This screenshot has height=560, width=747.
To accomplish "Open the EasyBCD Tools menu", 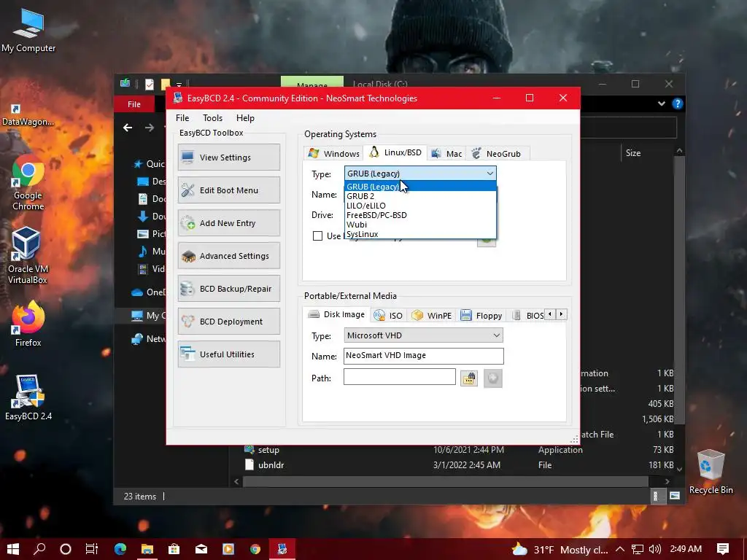I will 212,118.
